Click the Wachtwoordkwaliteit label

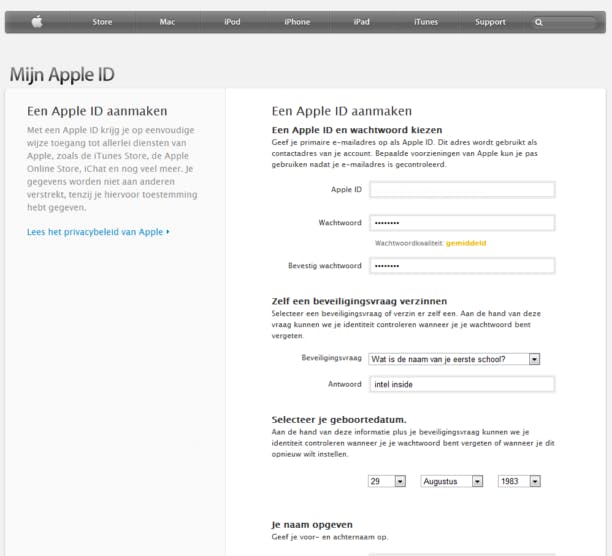point(409,243)
